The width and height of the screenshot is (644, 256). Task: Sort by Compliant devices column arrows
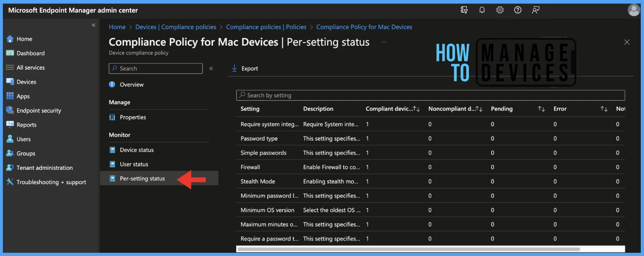(417, 109)
